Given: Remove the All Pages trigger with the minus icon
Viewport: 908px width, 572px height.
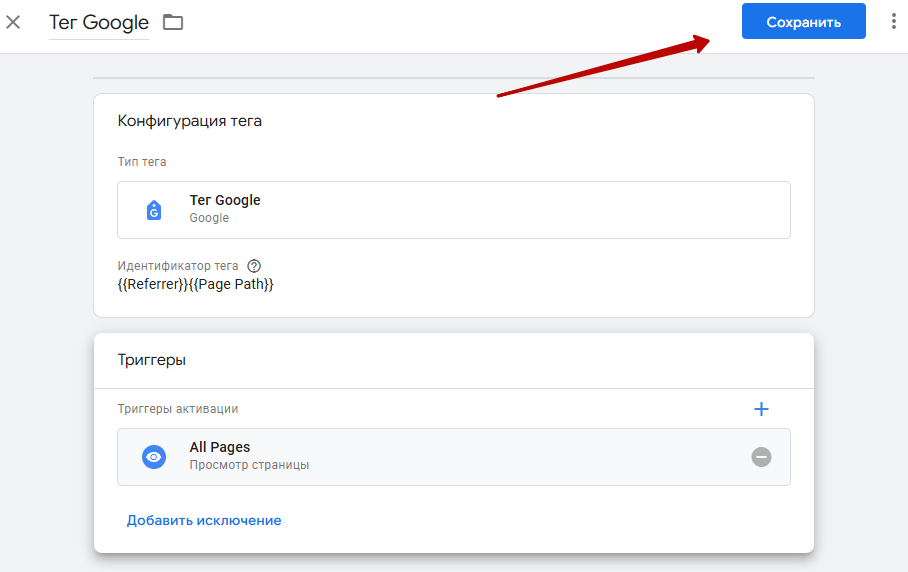Looking at the screenshot, I should [761, 457].
